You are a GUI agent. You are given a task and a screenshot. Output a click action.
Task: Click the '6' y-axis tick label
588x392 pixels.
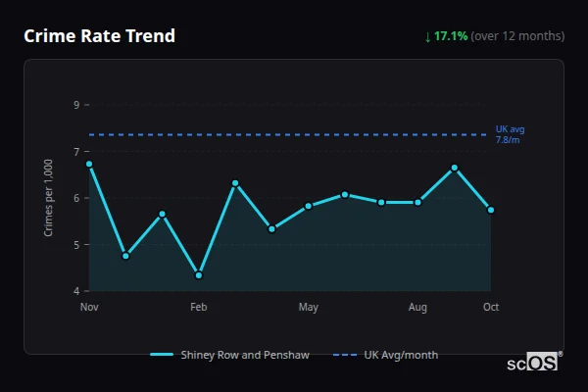coord(76,198)
